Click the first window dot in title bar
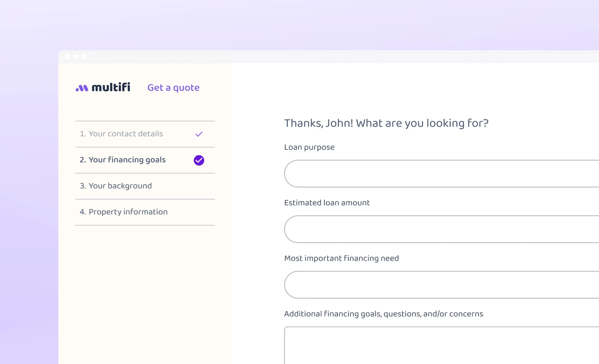Viewport: 599px width, 364px height. (x=67, y=57)
